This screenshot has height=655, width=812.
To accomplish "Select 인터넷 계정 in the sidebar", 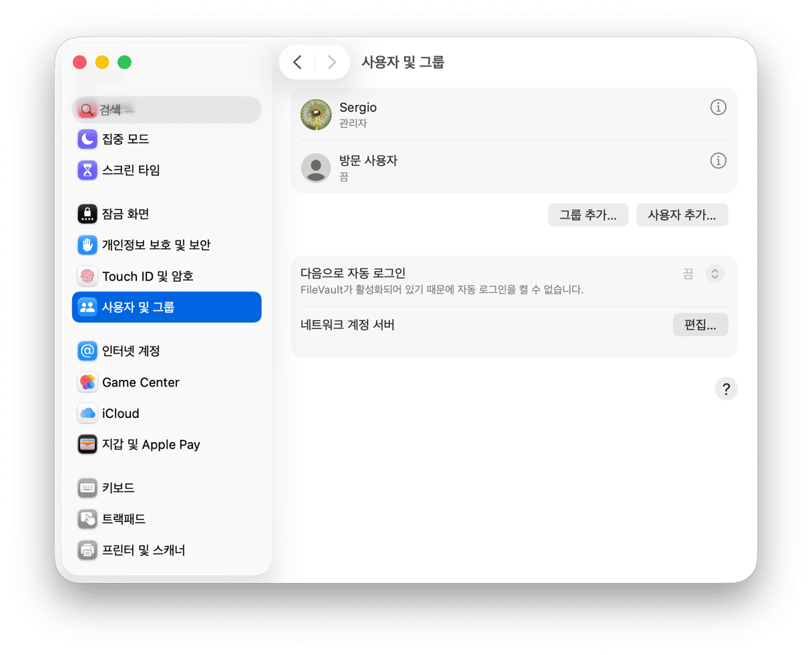I will point(131,351).
